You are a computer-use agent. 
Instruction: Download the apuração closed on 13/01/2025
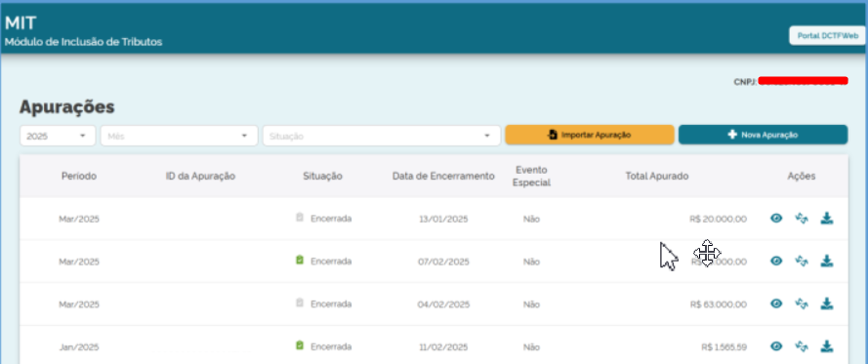(826, 219)
